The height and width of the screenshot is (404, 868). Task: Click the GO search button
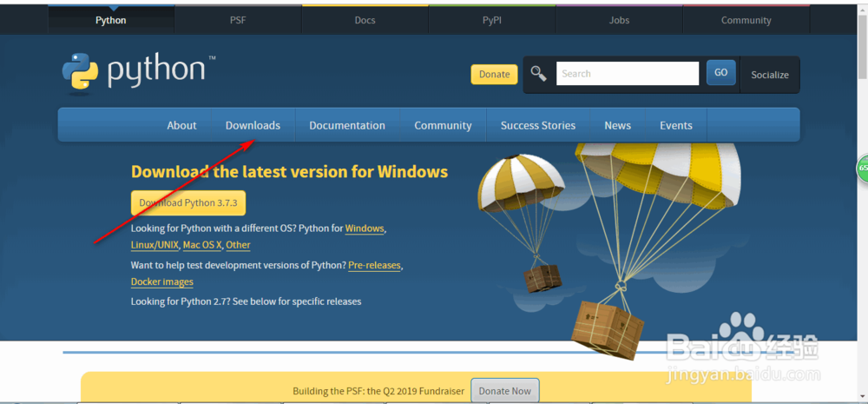(x=720, y=73)
